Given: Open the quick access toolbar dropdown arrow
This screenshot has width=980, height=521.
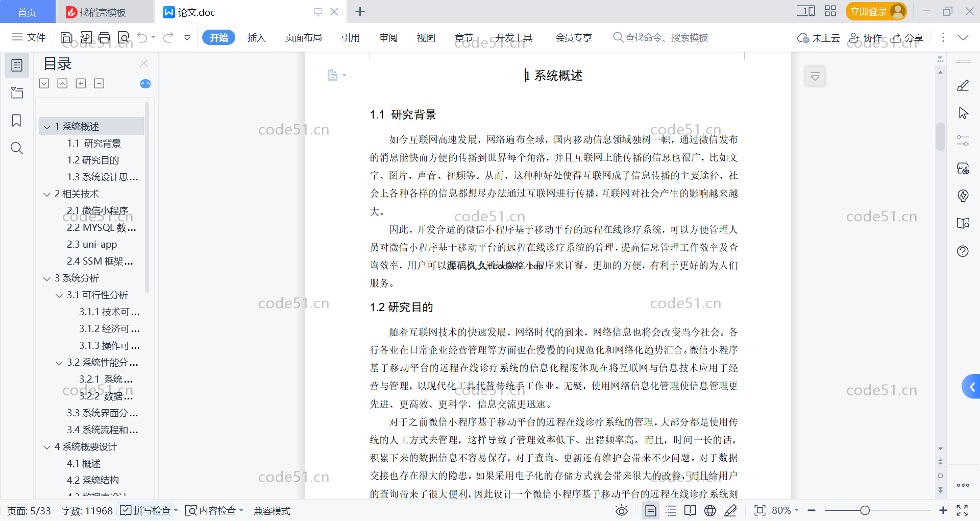Looking at the screenshot, I should coord(187,37).
